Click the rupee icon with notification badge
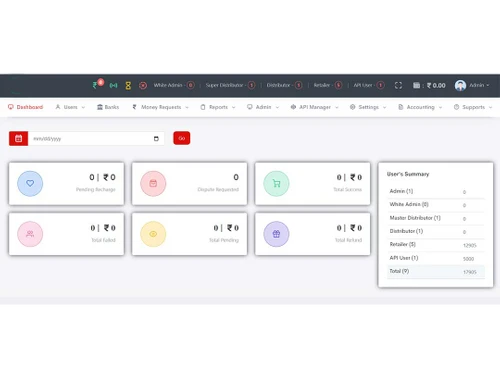The image size is (500, 375). point(97,84)
